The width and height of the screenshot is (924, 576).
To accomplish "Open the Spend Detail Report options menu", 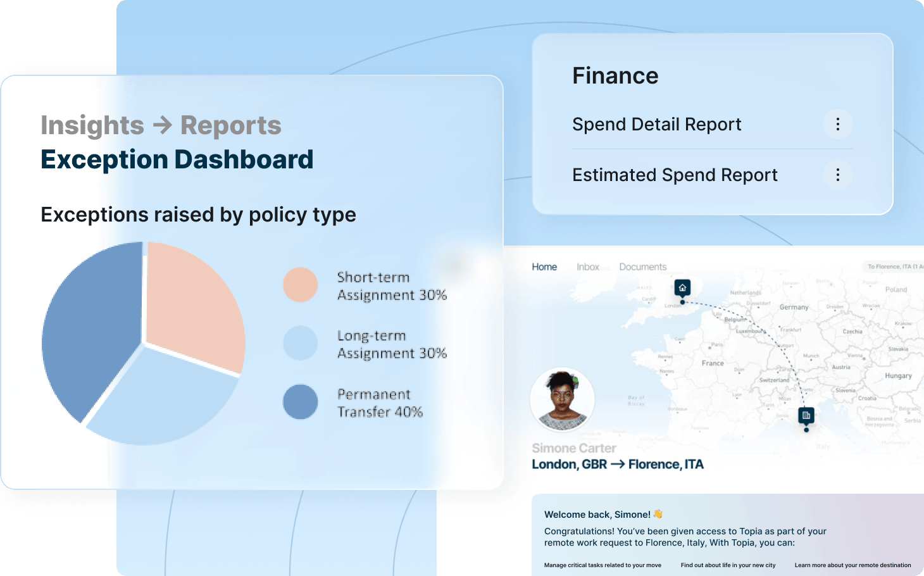I will pyautogui.click(x=837, y=124).
